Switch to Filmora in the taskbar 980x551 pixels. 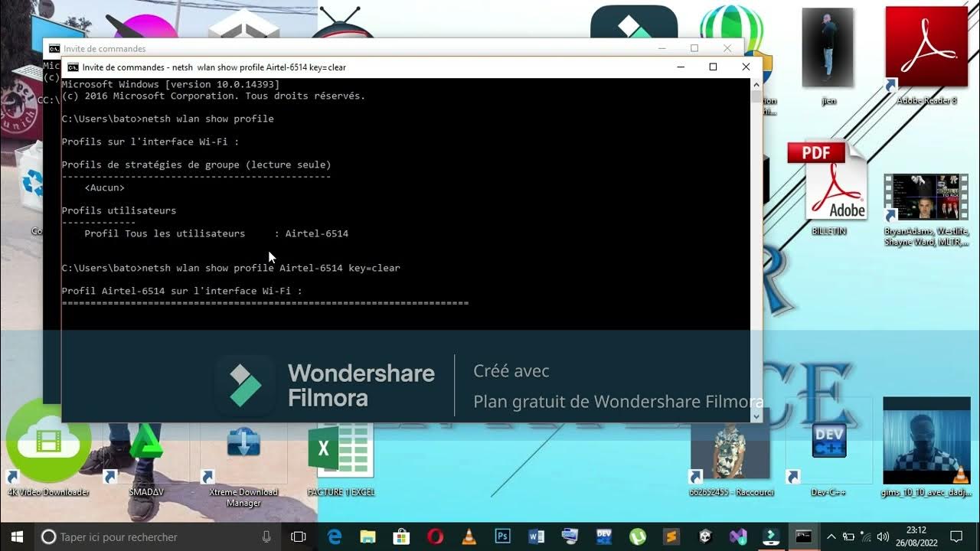[x=771, y=536]
